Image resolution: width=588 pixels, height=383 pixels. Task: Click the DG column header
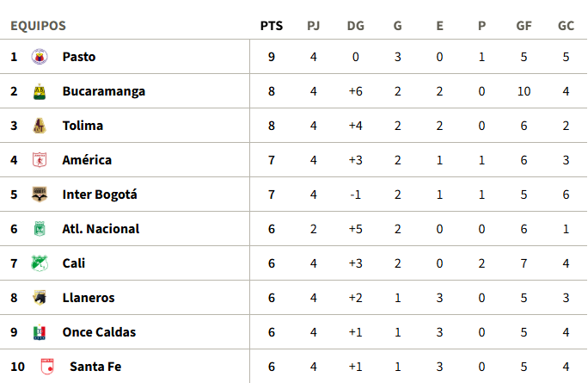[x=355, y=26]
